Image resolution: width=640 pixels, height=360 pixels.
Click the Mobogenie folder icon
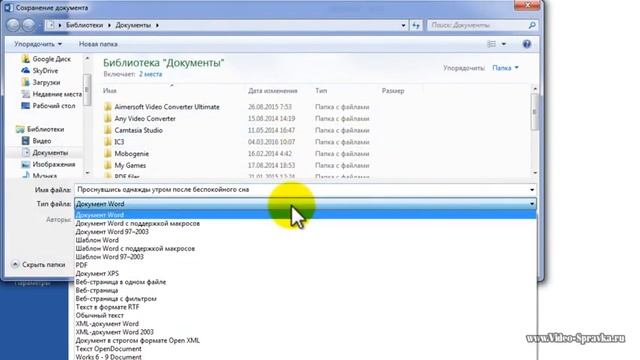click(108, 154)
